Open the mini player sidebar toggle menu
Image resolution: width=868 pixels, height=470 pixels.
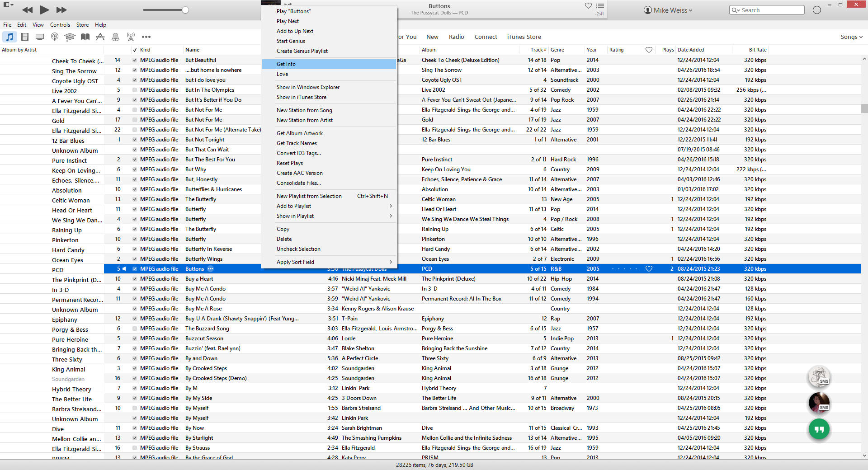[9, 5]
